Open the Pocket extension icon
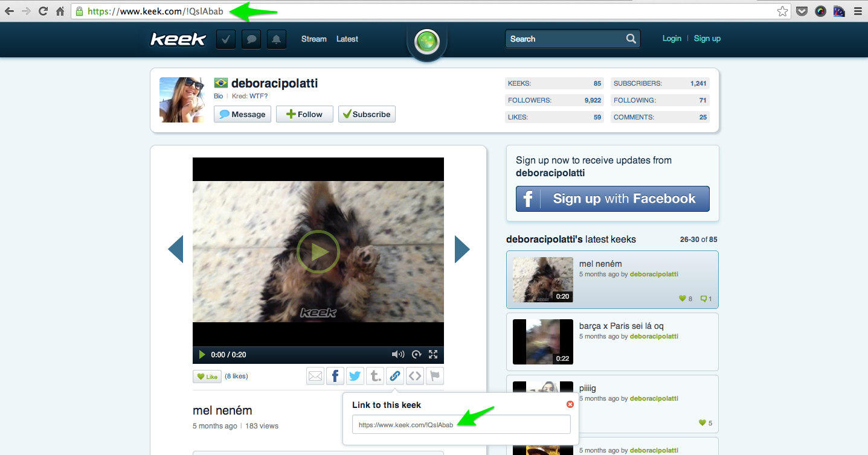868x455 pixels. tap(802, 11)
